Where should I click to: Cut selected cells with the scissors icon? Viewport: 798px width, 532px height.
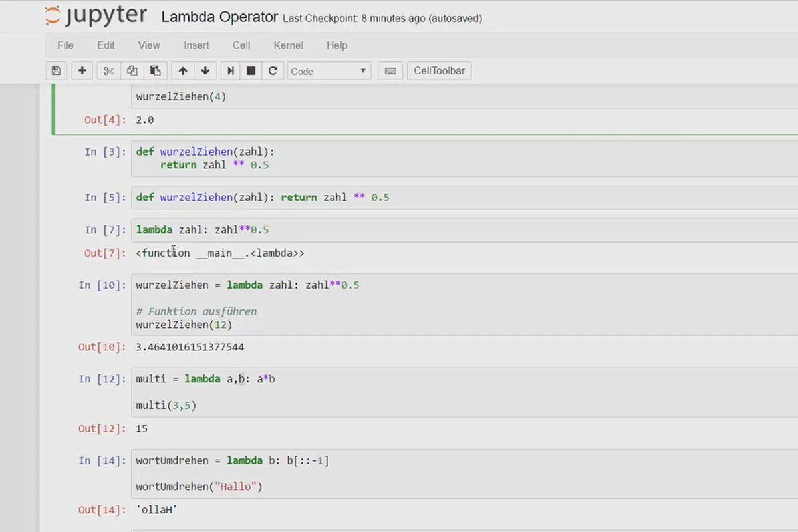(109, 71)
